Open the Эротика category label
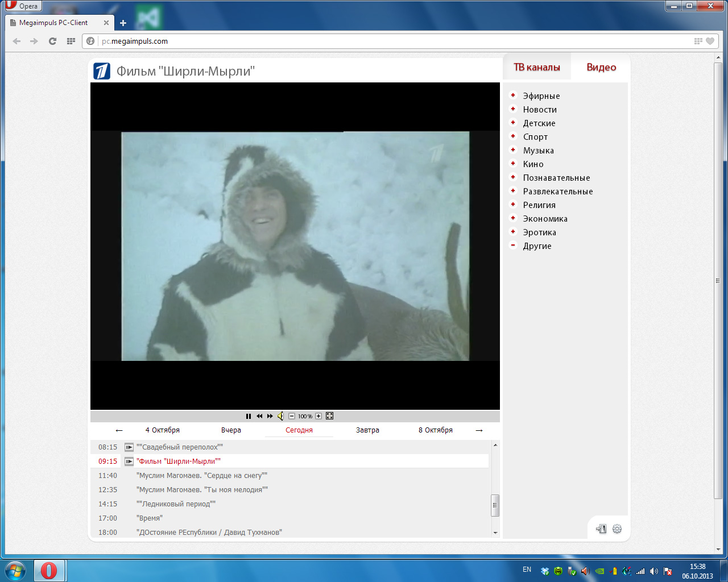 click(x=540, y=232)
